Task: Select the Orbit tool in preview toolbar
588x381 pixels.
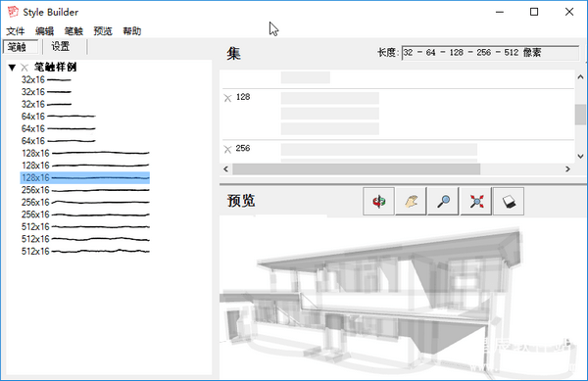Action: click(378, 201)
